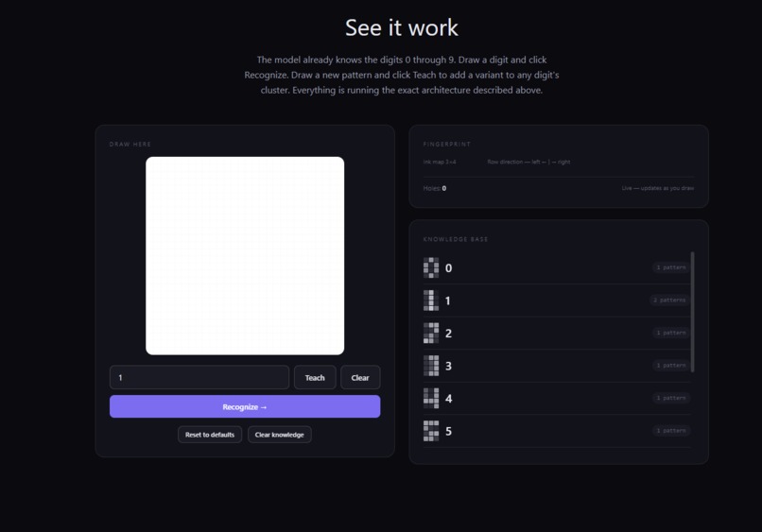Image resolution: width=762 pixels, height=532 pixels.
Task: Clear the drawing canvas with Clear button
Action: [360, 377]
